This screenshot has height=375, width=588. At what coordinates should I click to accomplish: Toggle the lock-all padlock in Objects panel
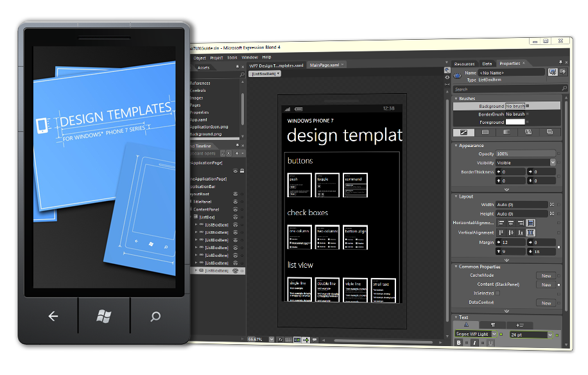tap(242, 171)
